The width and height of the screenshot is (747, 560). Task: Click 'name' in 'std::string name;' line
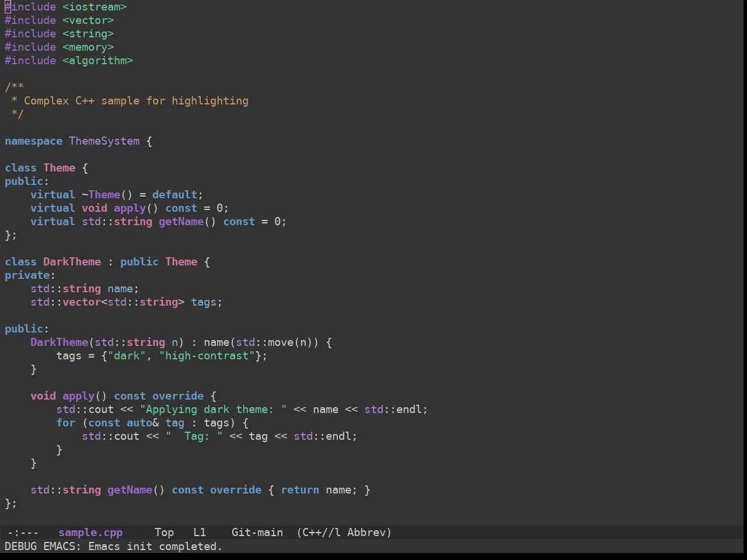pyautogui.click(x=120, y=289)
